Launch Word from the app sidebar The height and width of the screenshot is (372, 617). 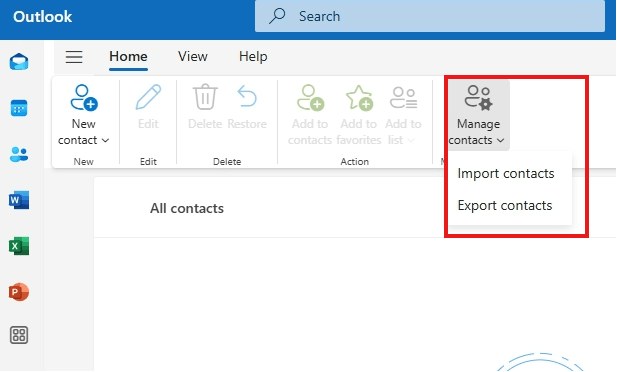pyautogui.click(x=19, y=200)
